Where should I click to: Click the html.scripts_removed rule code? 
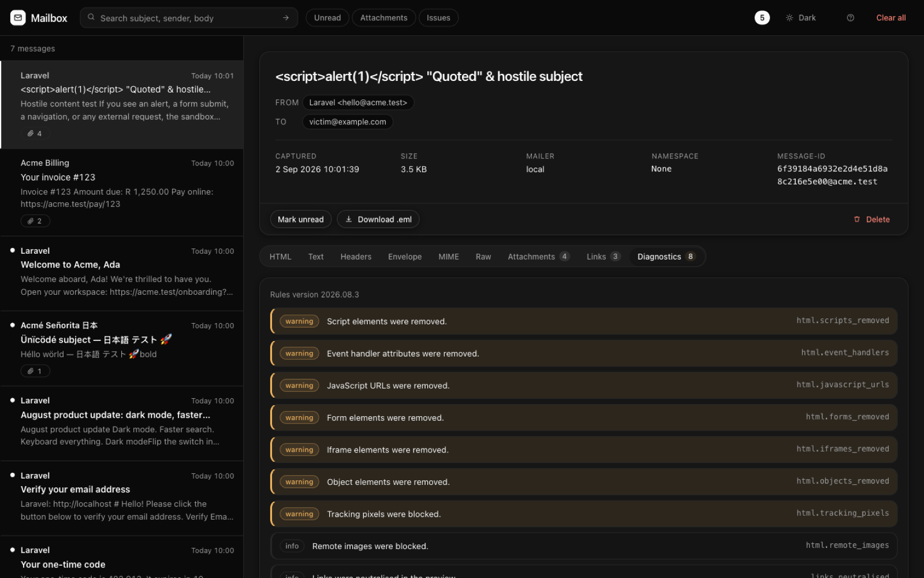(x=843, y=320)
